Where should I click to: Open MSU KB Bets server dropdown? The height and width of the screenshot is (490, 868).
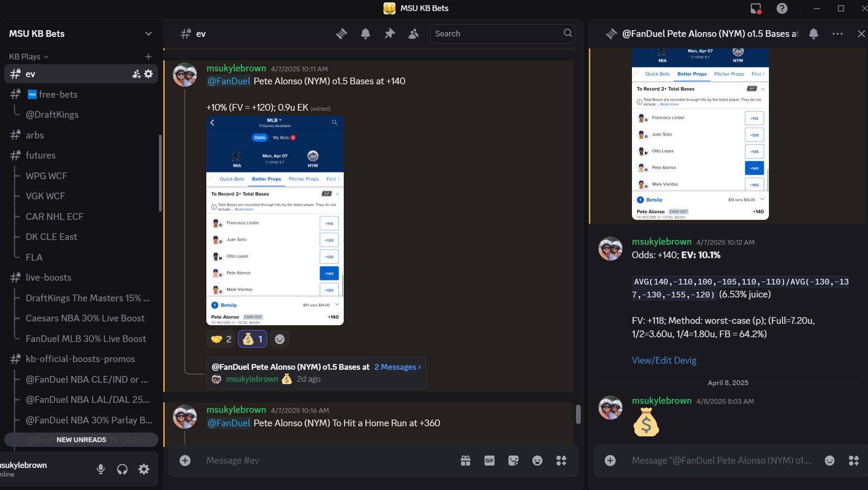click(x=148, y=34)
